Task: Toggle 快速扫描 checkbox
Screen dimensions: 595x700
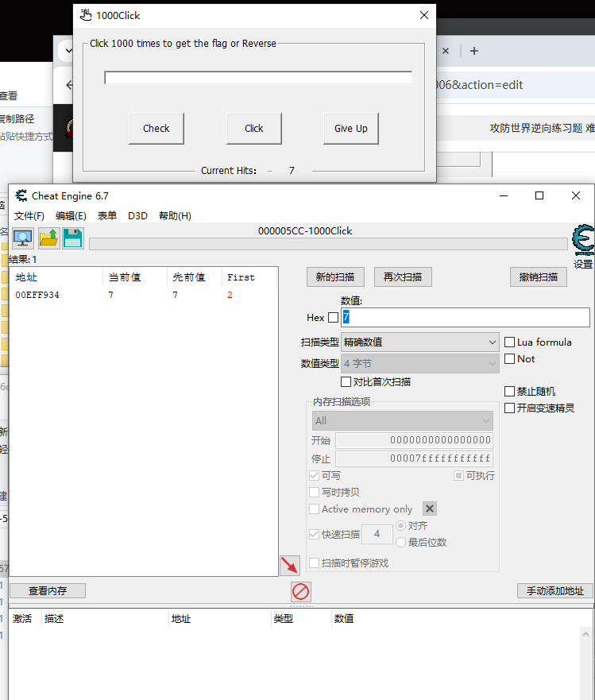Action: click(315, 534)
